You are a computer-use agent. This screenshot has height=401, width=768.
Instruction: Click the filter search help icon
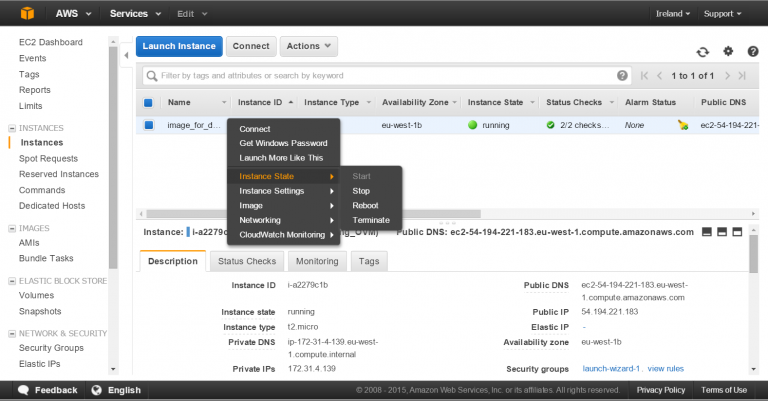click(622, 75)
